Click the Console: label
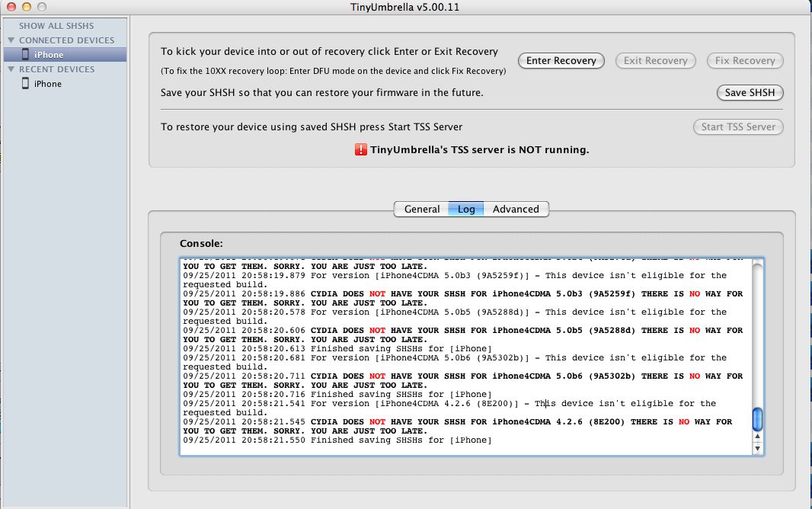The image size is (812, 509). pyautogui.click(x=201, y=243)
